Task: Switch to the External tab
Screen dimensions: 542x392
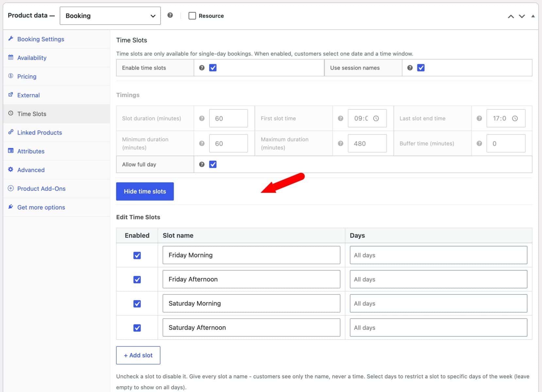Action: 56,95
